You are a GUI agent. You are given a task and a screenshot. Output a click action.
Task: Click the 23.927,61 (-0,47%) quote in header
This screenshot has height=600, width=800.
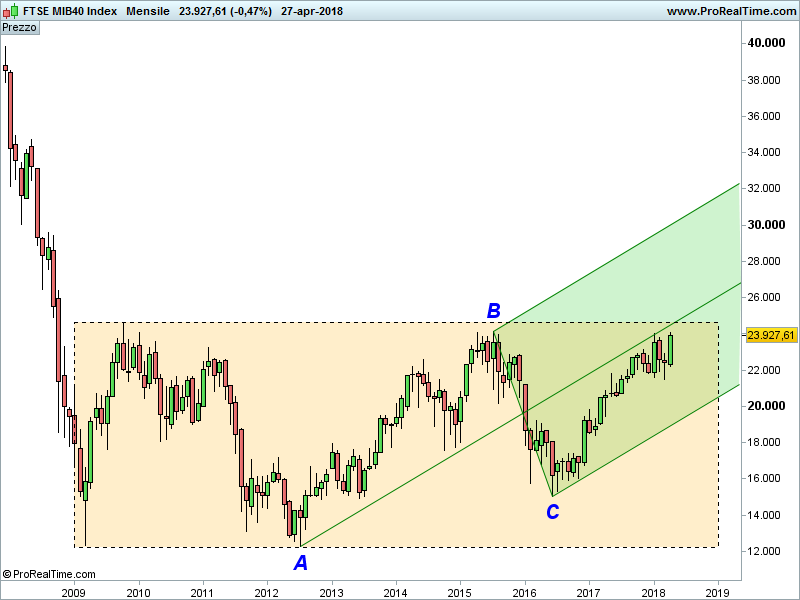pos(226,11)
